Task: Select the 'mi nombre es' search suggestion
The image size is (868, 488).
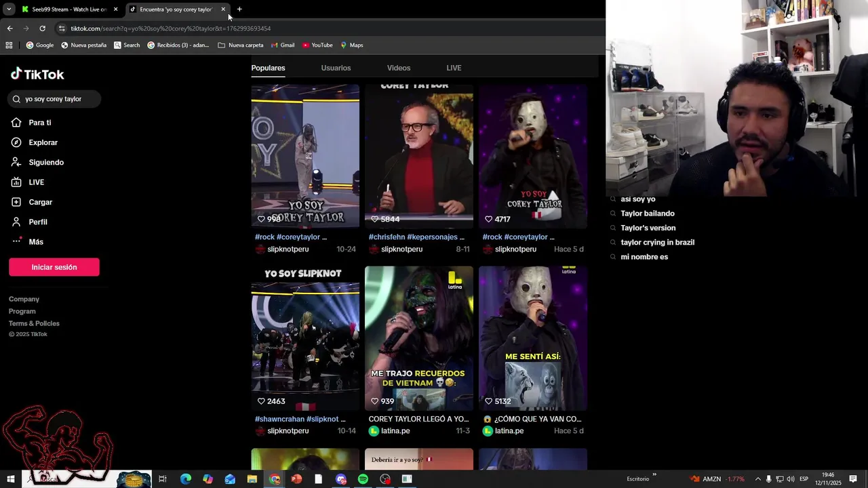Action: (644, 257)
